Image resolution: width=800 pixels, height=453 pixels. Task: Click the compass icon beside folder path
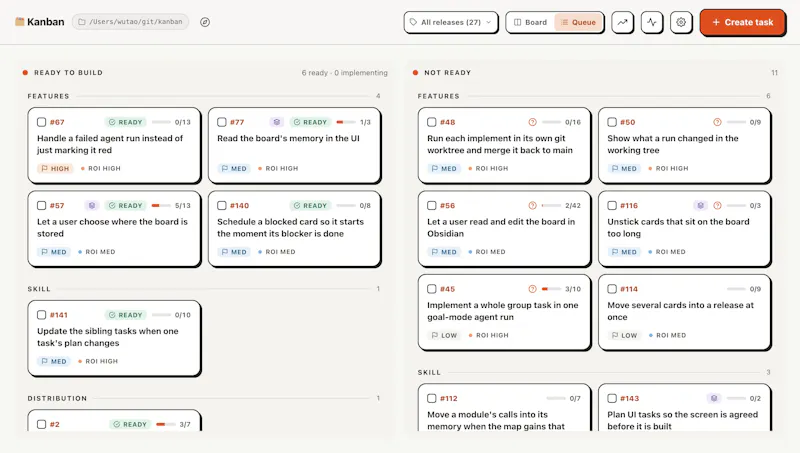(205, 22)
